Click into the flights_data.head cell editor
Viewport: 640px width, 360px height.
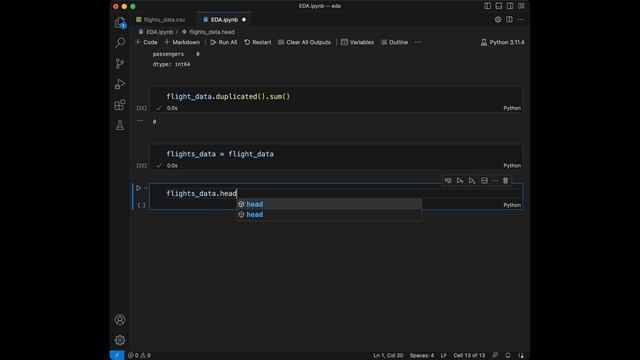click(x=336, y=193)
